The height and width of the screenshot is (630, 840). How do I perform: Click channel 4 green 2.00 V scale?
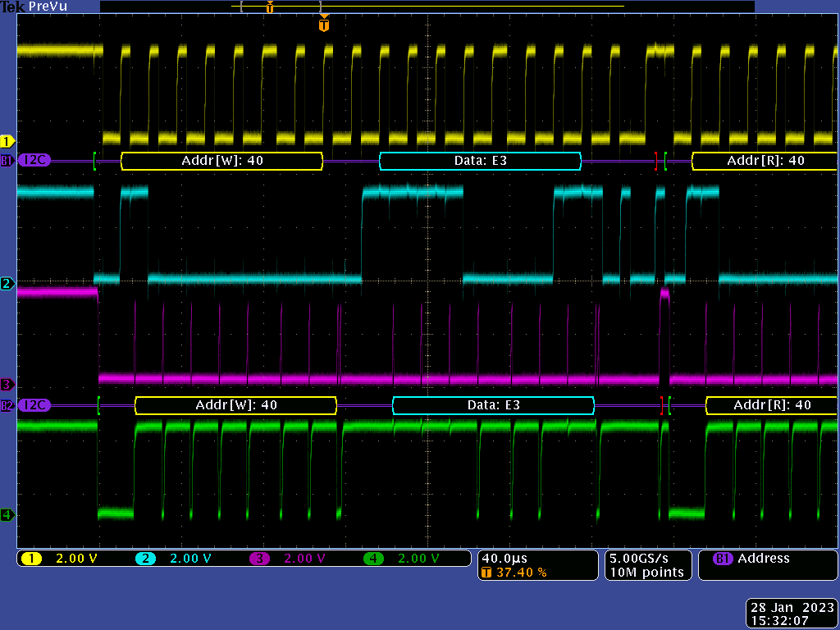coord(418,559)
